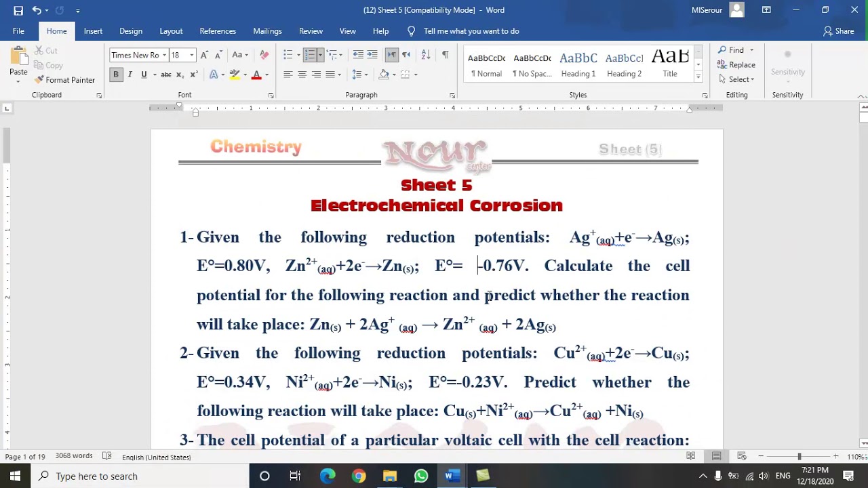The image size is (868, 488).
Task: Switch to Web Layout view
Action: (742, 457)
